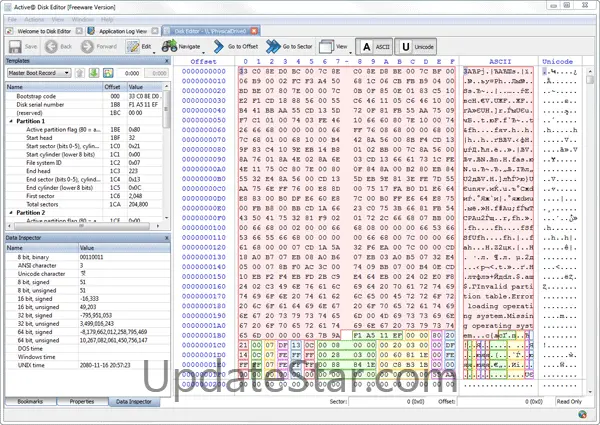
Task: Click the UNIX time inspector row
Action: tap(87, 365)
